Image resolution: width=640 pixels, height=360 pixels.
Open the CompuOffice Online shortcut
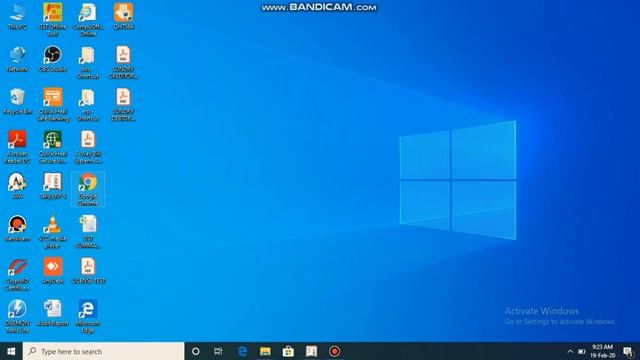click(x=88, y=20)
